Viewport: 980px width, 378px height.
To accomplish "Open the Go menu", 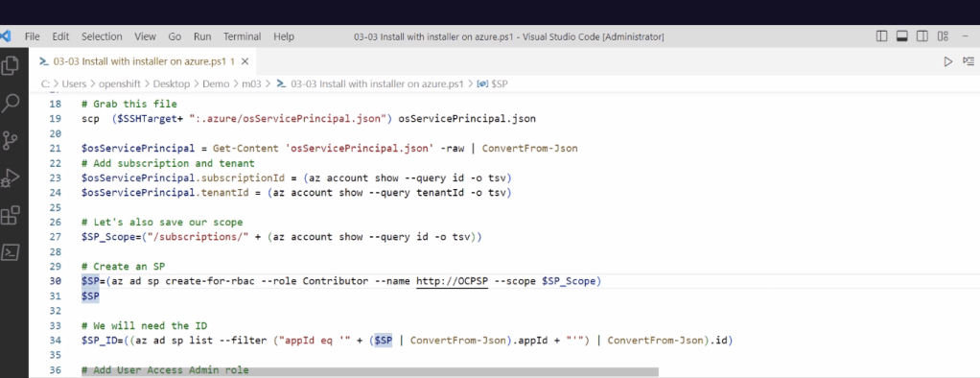I will [x=175, y=36].
